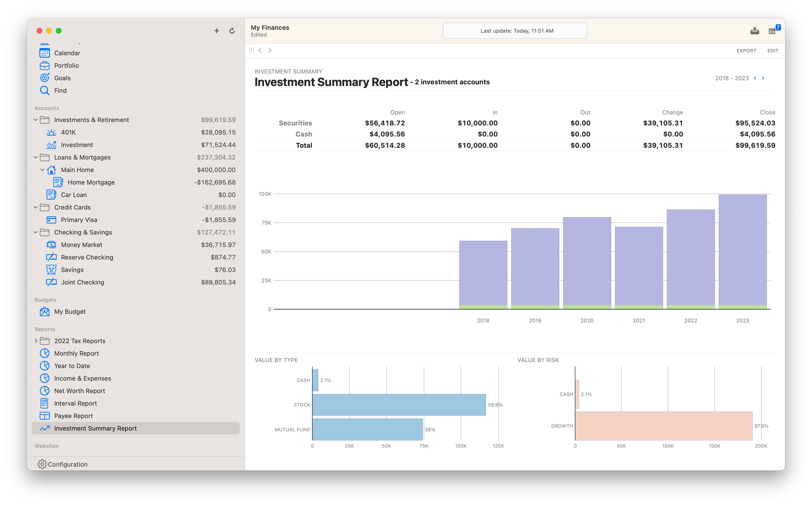Viewport: 812px width, 506px height.
Task: Open Income & Expenses report
Action: click(83, 378)
